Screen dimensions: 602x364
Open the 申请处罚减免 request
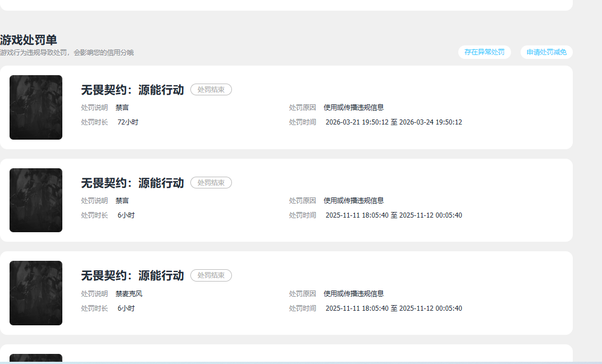[546, 52]
